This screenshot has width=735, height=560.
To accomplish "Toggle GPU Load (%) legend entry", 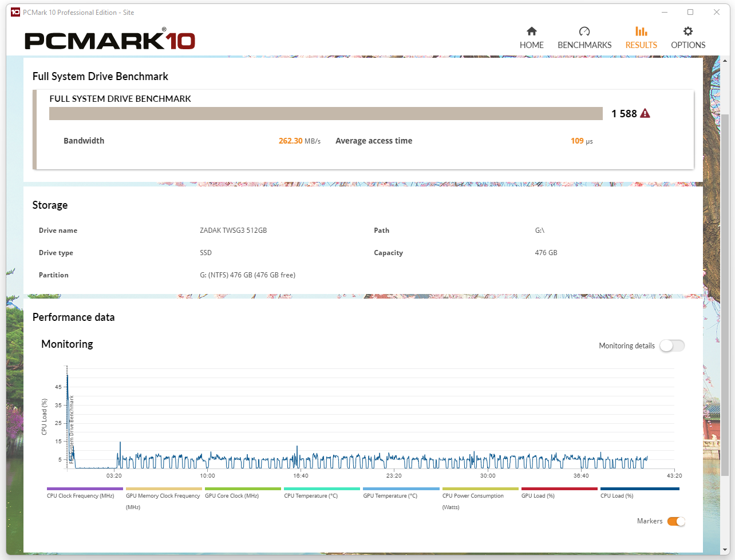I will [559, 494].
